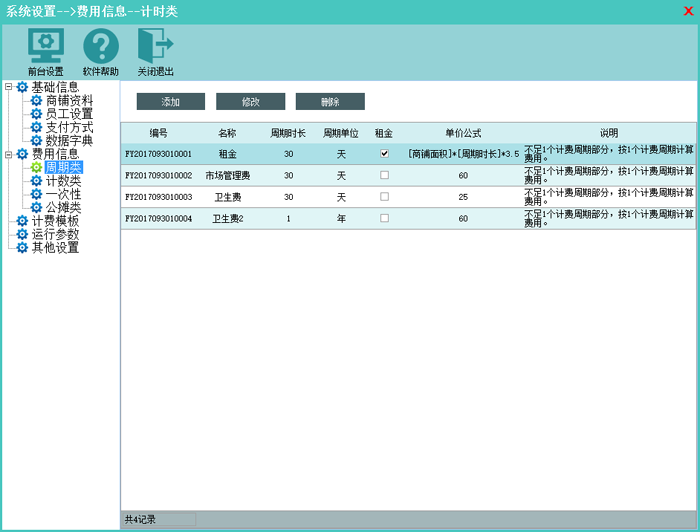Click gear icon beside 计费模板
Image resolution: width=700 pixels, height=532 pixels.
click(22, 221)
